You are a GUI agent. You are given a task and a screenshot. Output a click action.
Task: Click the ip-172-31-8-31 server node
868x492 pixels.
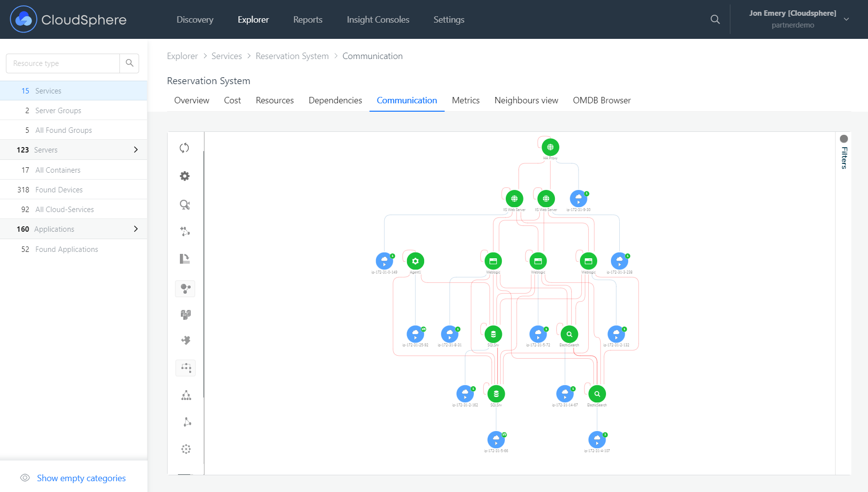(x=450, y=334)
